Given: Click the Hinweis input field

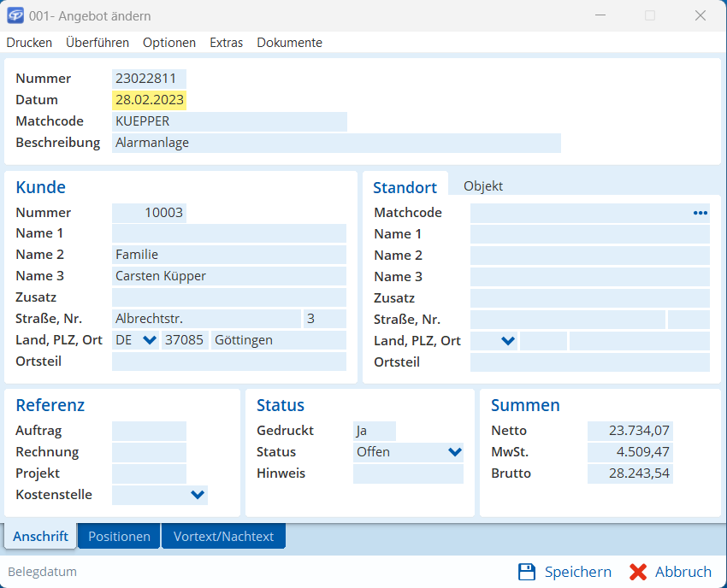Looking at the screenshot, I should click(408, 473).
